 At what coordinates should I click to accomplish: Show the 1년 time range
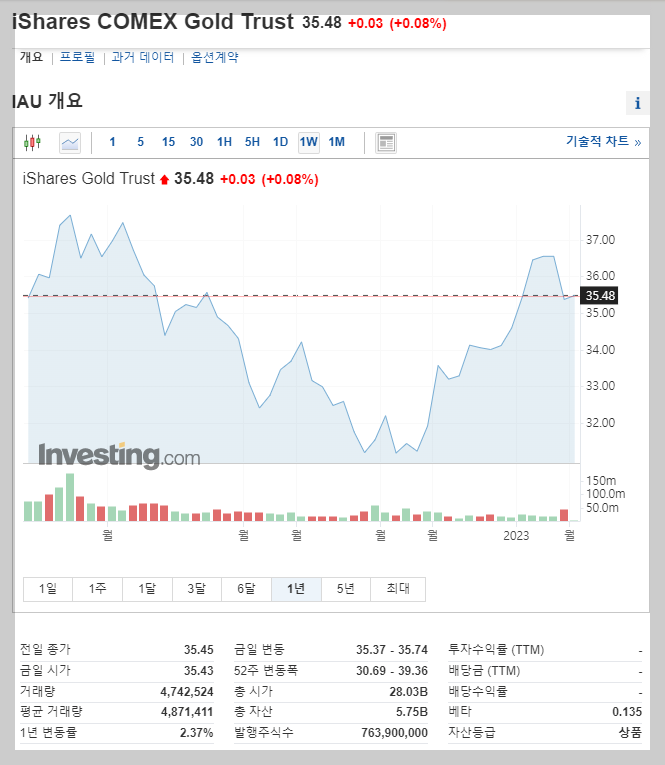pyautogui.click(x=296, y=589)
